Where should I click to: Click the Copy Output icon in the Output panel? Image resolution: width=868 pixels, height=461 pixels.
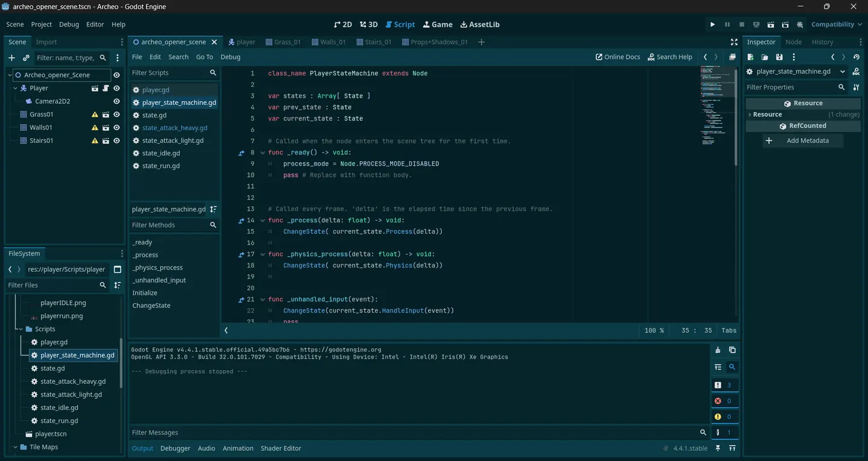(731, 350)
